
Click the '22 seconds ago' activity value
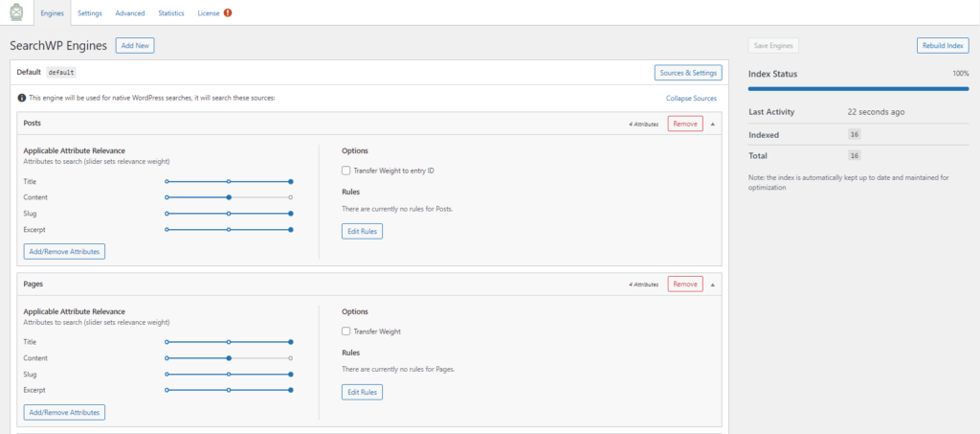877,112
